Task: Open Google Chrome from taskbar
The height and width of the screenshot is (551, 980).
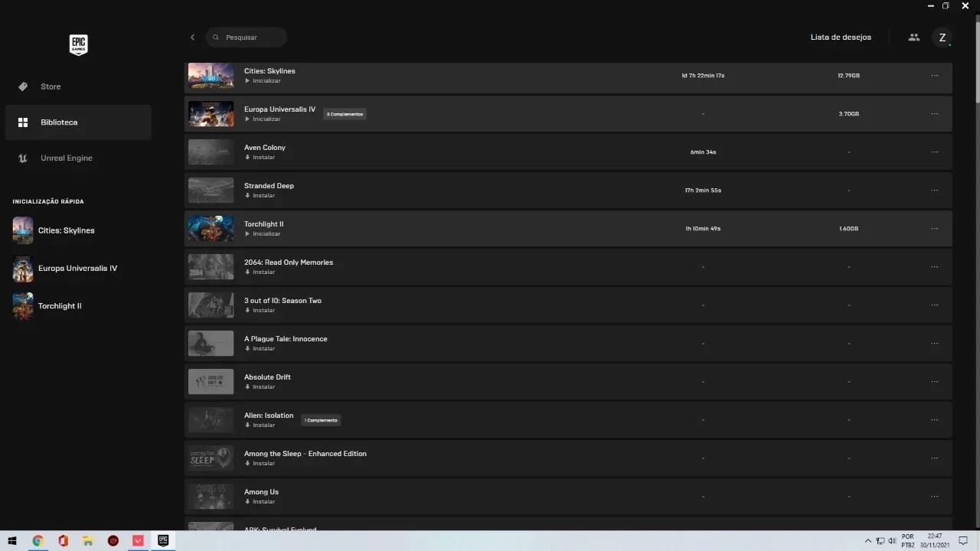Action: coord(38,541)
